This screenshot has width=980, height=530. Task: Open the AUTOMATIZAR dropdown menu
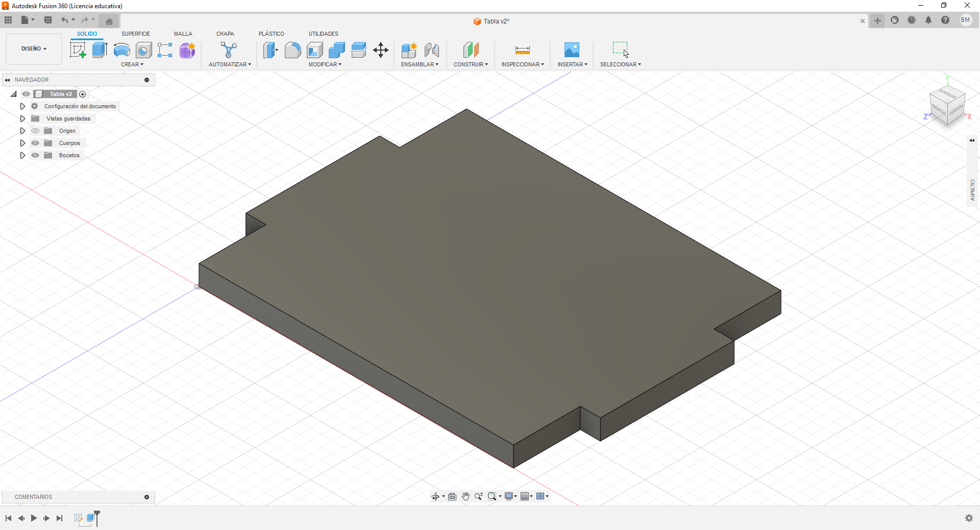230,64
